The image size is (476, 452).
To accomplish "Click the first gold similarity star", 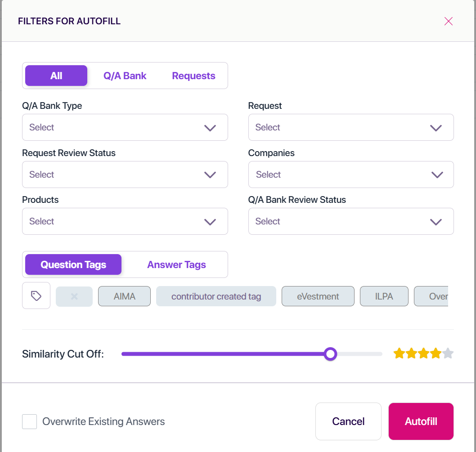I will pyautogui.click(x=399, y=354).
